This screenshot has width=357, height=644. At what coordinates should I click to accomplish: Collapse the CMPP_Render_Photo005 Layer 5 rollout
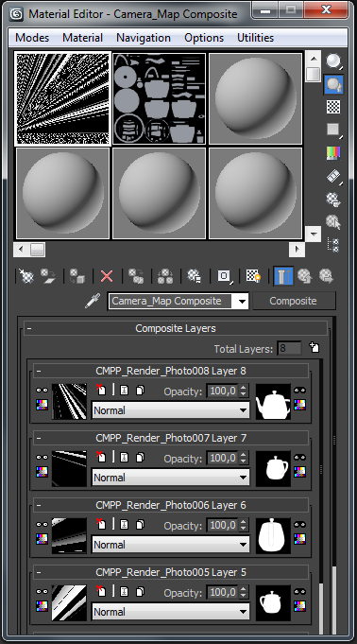click(x=39, y=572)
